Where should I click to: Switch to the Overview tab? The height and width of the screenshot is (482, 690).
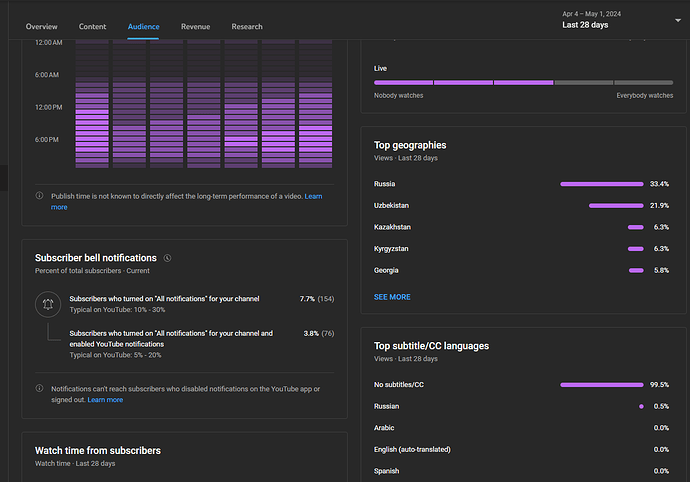(x=42, y=26)
